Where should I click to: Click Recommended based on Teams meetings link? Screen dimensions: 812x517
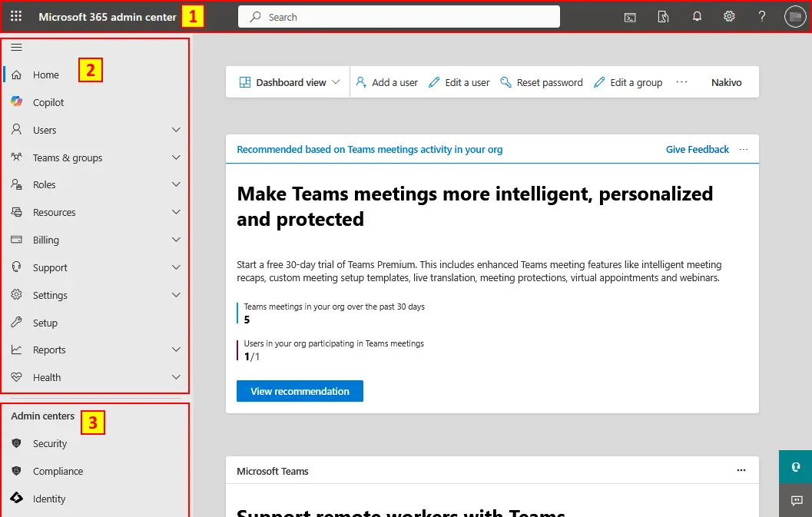[x=370, y=149]
